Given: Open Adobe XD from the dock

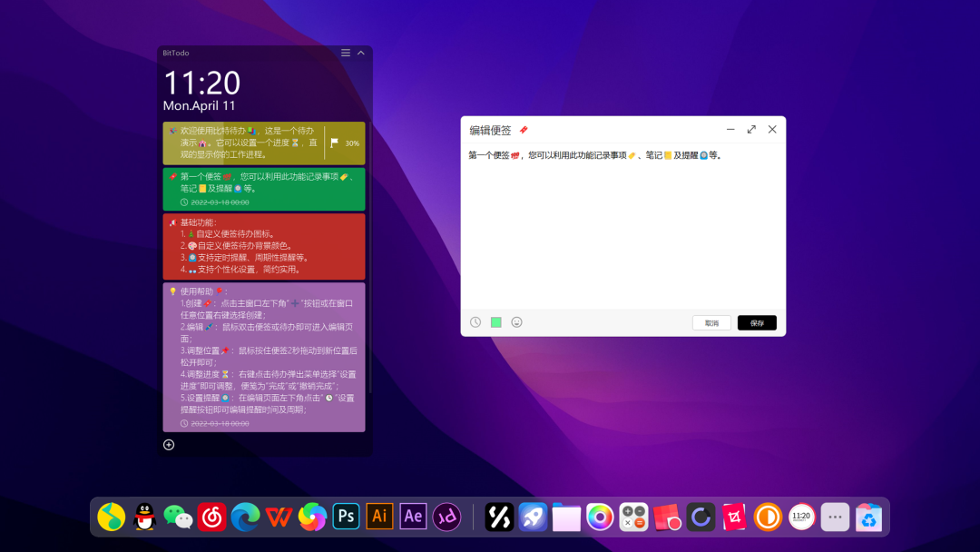Looking at the screenshot, I should coord(446,516).
